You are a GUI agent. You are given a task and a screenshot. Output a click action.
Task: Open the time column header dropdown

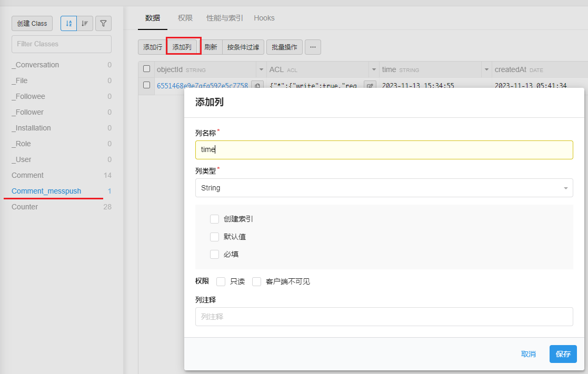click(x=485, y=69)
